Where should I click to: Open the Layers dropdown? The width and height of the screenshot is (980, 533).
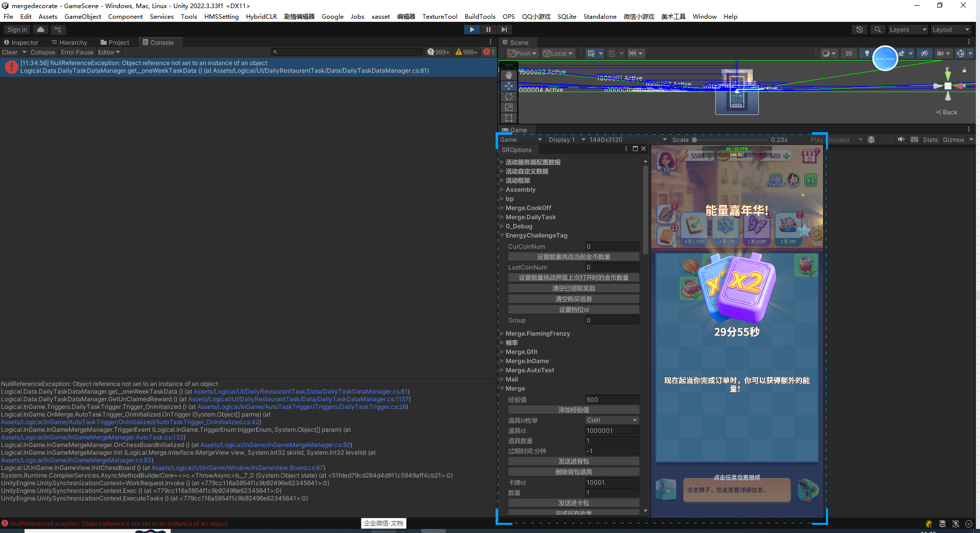click(x=908, y=29)
